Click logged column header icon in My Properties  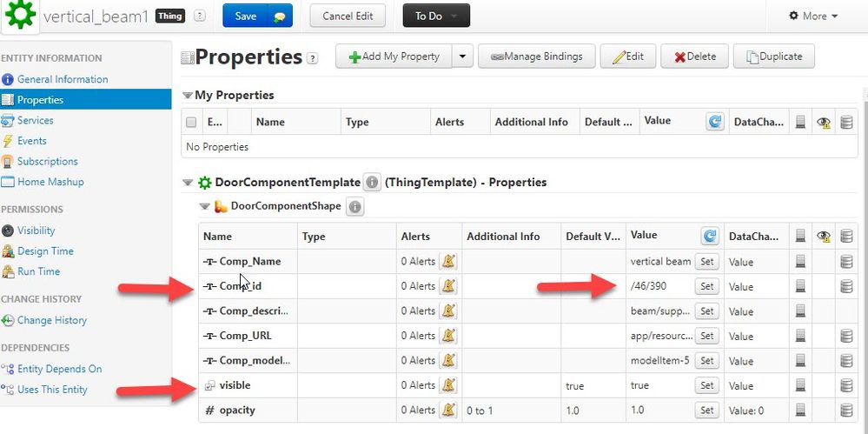846,123
